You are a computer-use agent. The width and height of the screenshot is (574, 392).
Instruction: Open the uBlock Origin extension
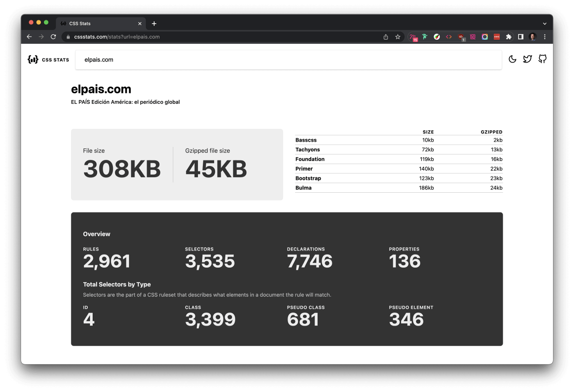click(x=461, y=37)
